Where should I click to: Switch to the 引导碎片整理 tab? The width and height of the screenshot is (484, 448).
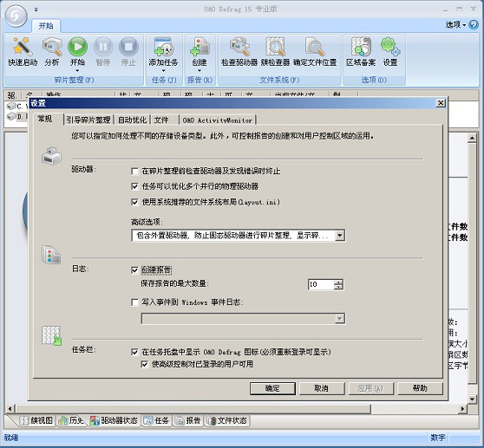pos(88,120)
